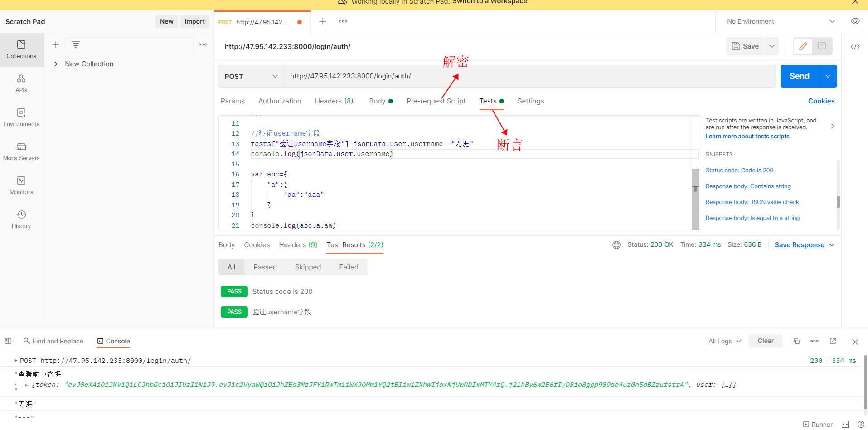Screen dimensions: 868x430
Task: Click the blue Send button
Action: pos(800,76)
